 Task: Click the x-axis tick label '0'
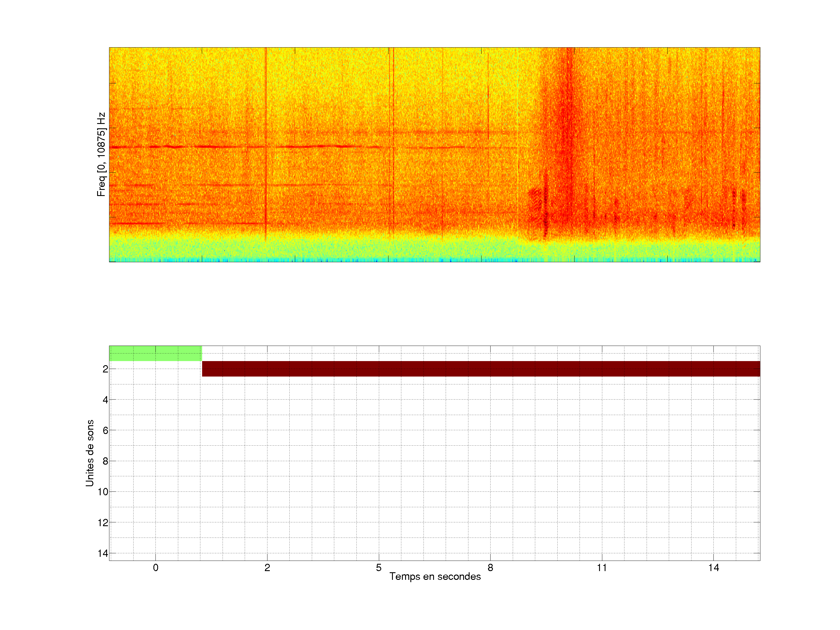point(155,568)
